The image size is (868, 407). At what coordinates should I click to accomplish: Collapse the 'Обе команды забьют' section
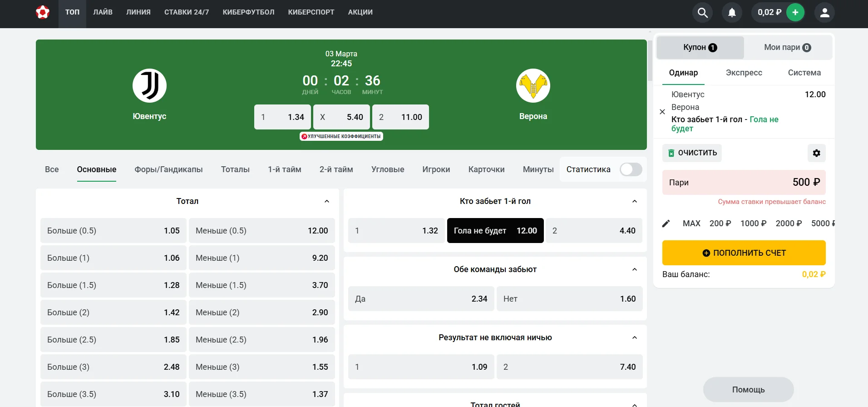pos(634,269)
